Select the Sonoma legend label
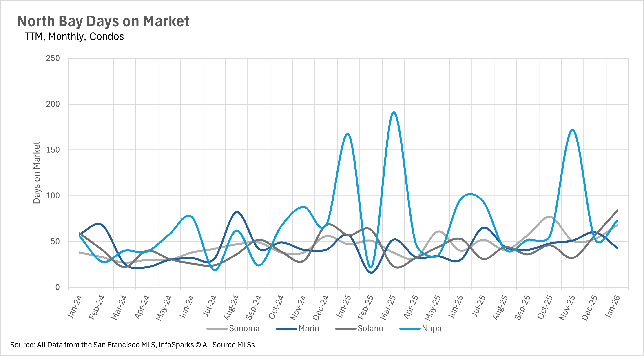 click(244, 329)
